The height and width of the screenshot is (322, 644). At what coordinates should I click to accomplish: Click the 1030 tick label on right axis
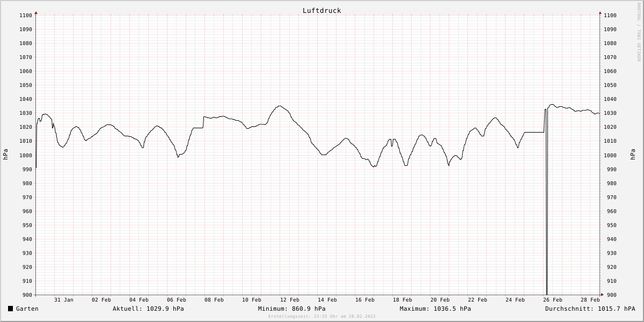click(x=610, y=113)
